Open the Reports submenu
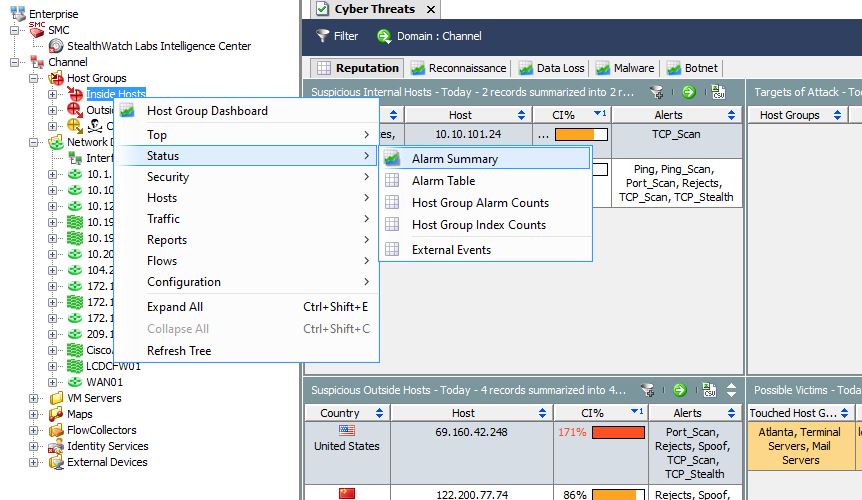 (247, 240)
